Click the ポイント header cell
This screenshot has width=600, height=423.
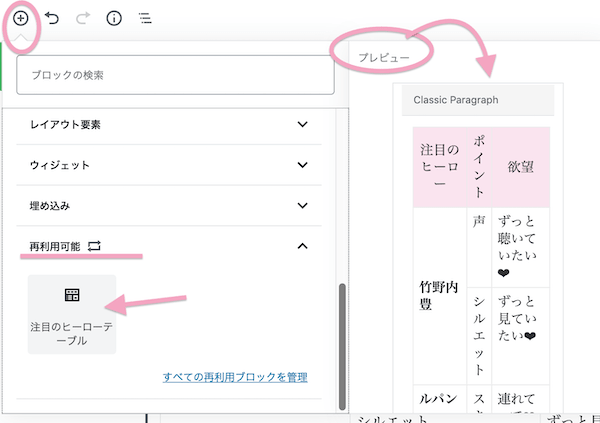point(479,167)
